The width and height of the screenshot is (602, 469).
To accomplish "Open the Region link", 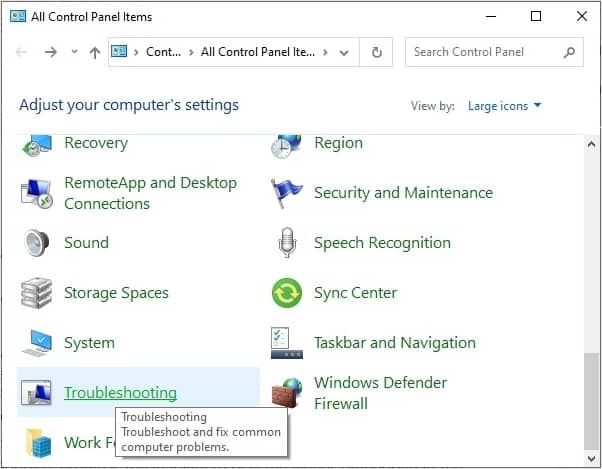I will (x=338, y=143).
